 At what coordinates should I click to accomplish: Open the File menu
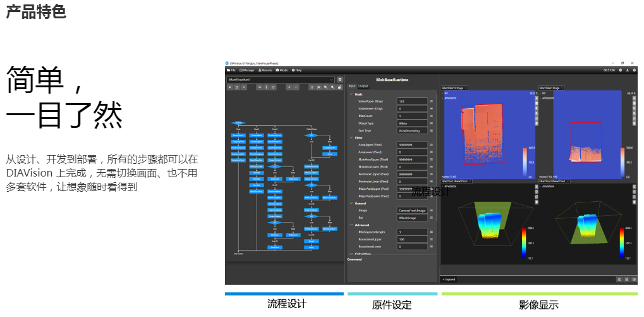pyautogui.click(x=232, y=70)
